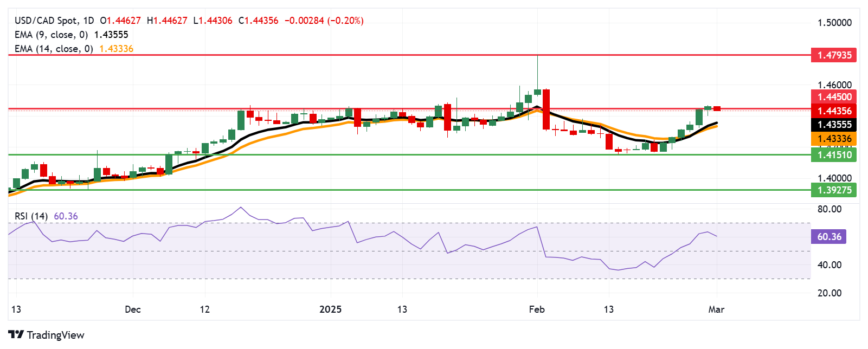Select the Dec date on time axis
Image resolution: width=868 pixels, height=349 pixels.
click(132, 309)
